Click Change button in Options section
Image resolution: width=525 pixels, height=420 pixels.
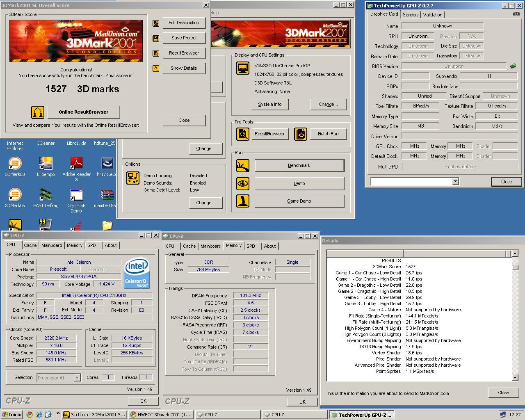(x=205, y=203)
